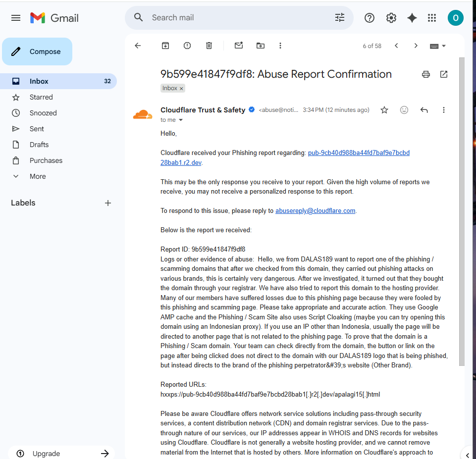Image resolution: width=476 pixels, height=459 pixels.
Task: Click the Cloudflare Trust & Safety sender name
Action: point(203,110)
